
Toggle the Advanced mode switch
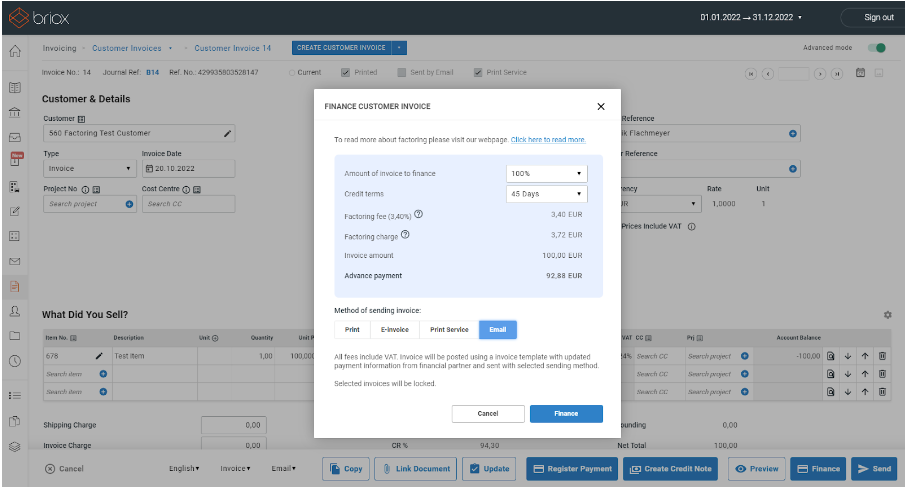point(876,48)
